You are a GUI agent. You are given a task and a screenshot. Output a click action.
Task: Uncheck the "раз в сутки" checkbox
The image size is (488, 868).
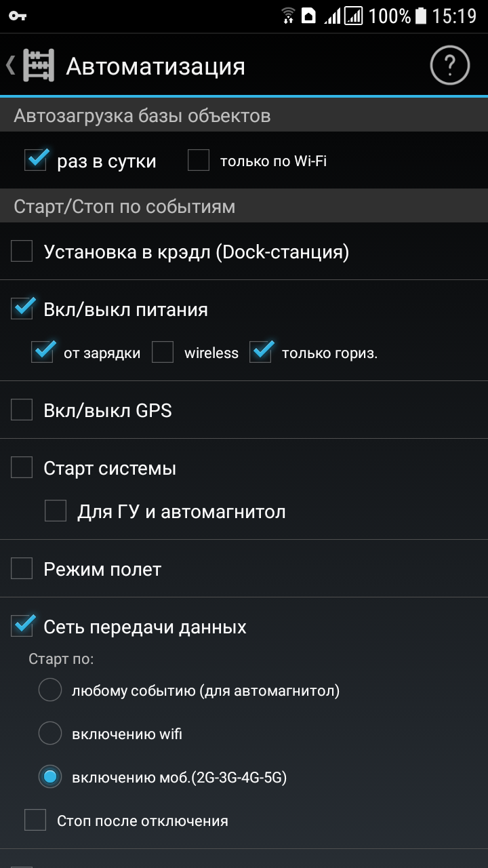coord(36,161)
